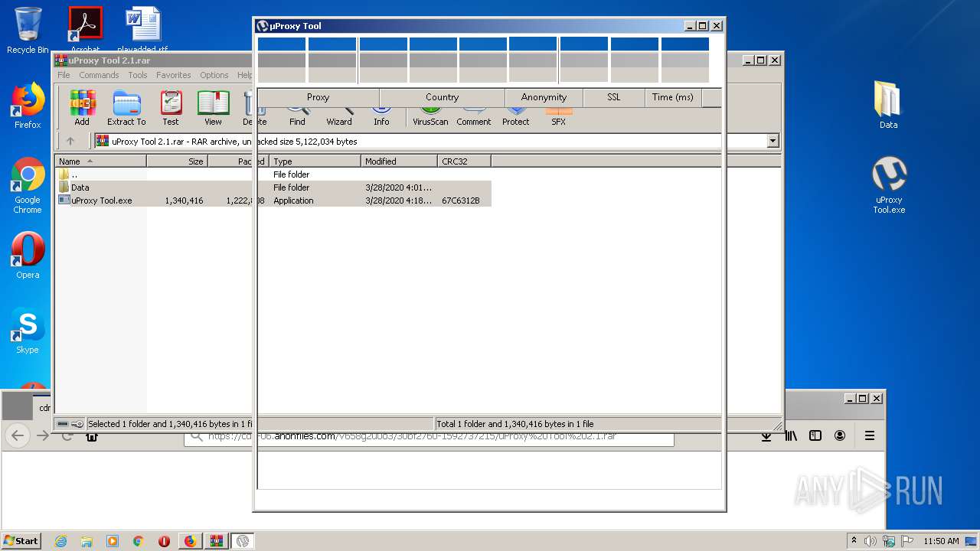Toggle Firefox sidebar view icon
980x551 pixels.
tap(815, 435)
